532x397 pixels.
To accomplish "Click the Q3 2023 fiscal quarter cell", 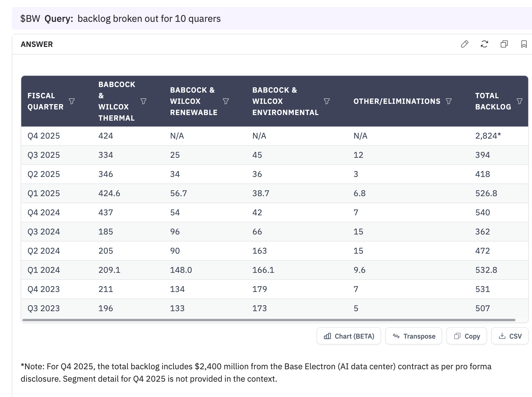I will click(44, 309).
